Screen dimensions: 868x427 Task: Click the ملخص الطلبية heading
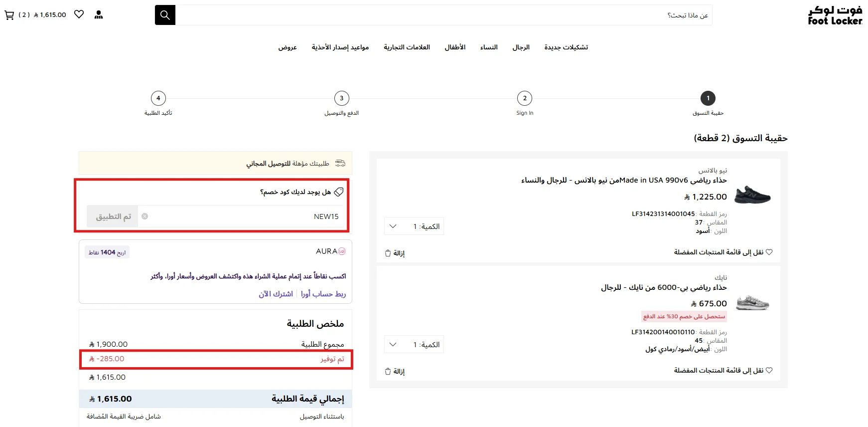tap(315, 324)
